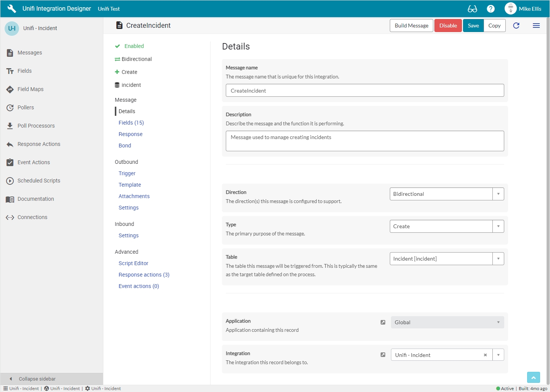
Task: Open Application record via popout icon
Action: [383, 322]
